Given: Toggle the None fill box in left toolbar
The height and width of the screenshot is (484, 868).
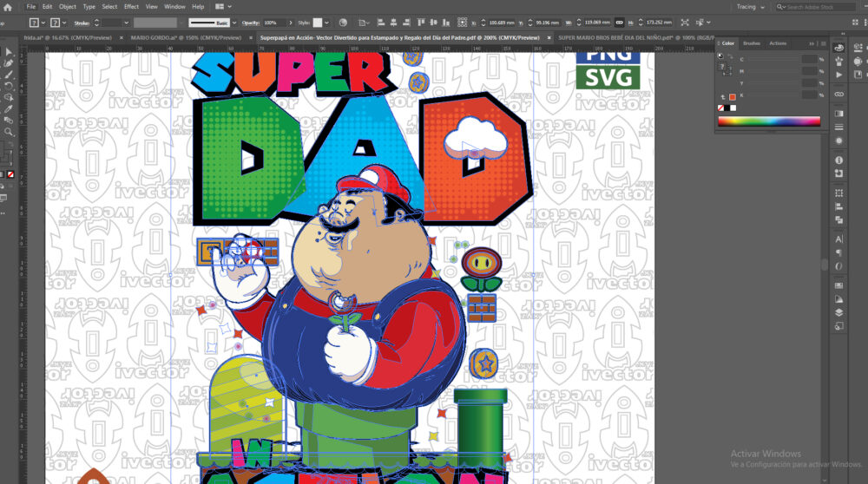Looking at the screenshot, I should coord(10,175).
